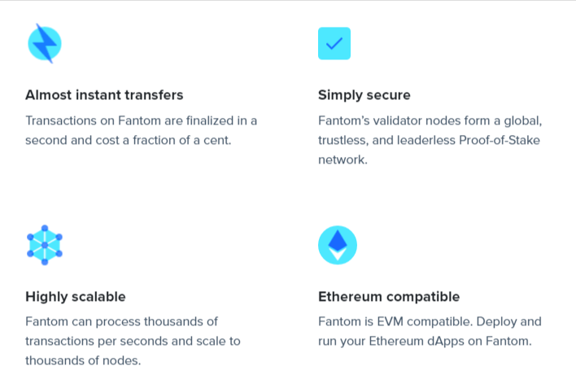Screen dimensions: 576x392
Task: Click text 'transactions per seconds and scale to'
Action: pyautogui.click(x=133, y=341)
